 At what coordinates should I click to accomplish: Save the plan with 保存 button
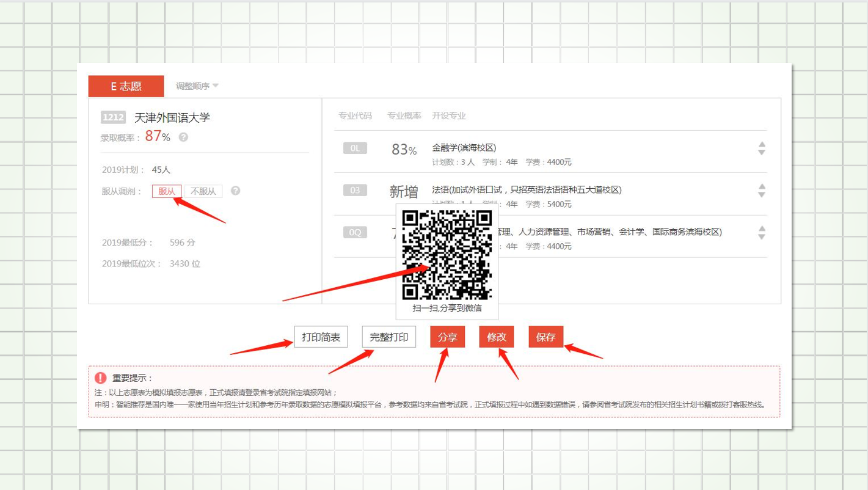[x=545, y=337]
